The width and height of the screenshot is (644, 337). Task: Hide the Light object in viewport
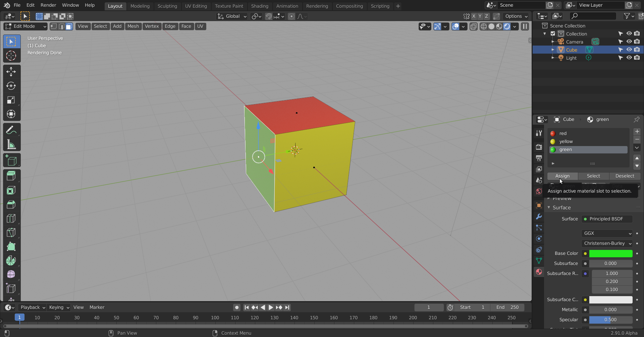pos(629,58)
